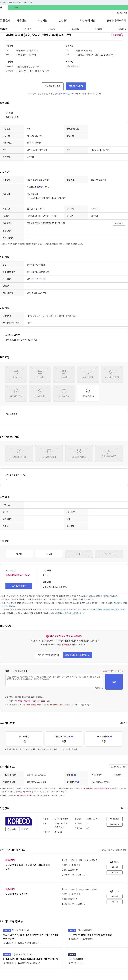Click the 중국어 language detail icon
The width and height of the screenshot is (128, 980).
click(x=44, y=279)
